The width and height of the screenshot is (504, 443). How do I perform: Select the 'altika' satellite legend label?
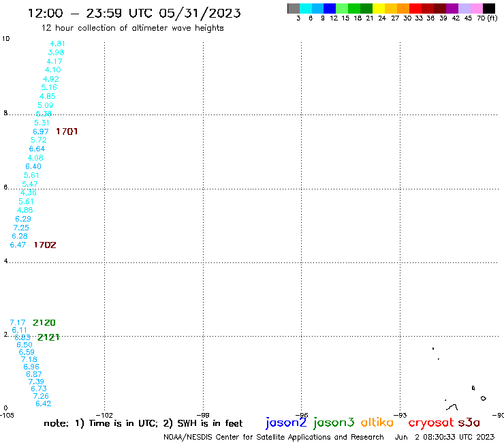377,423
